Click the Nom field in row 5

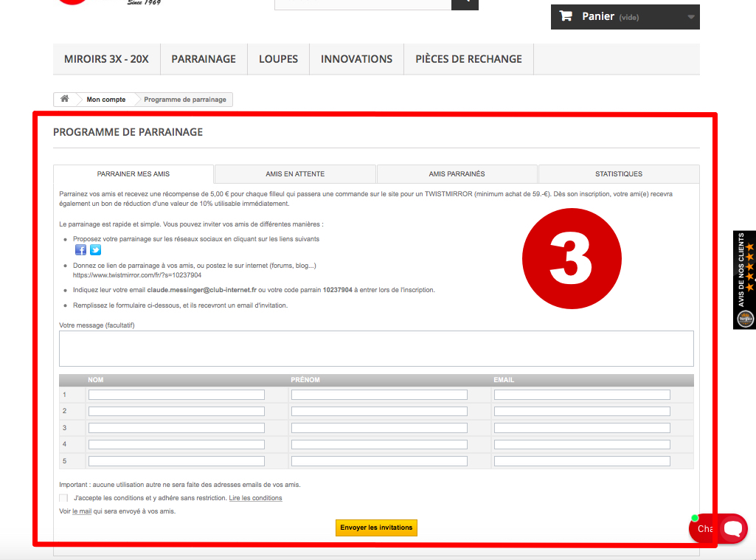pos(176,461)
